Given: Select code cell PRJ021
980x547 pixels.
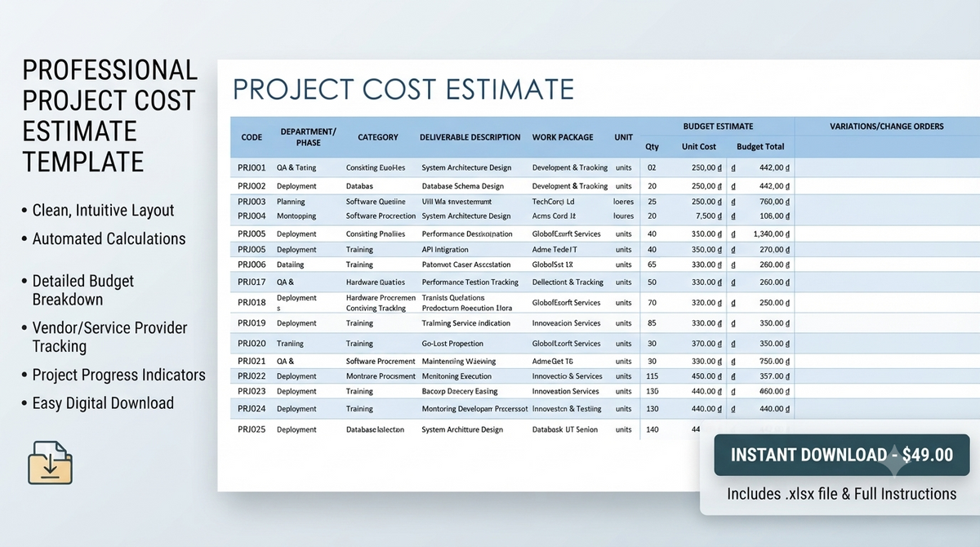Looking at the screenshot, I should (252, 361).
